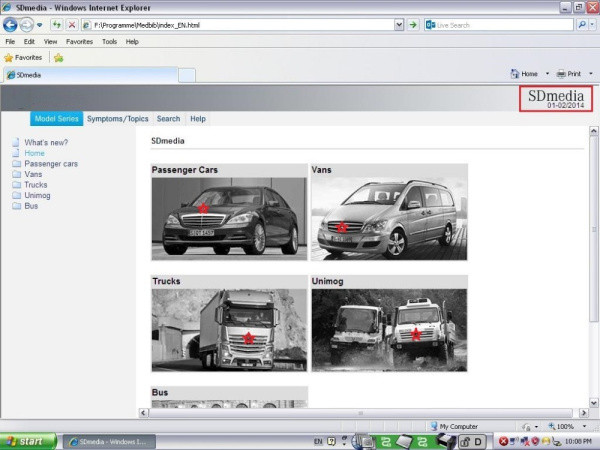Switch to the Symptoms/Topics tab
Image resolution: width=600 pixels, height=450 pixels.
pyautogui.click(x=117, y=119)
